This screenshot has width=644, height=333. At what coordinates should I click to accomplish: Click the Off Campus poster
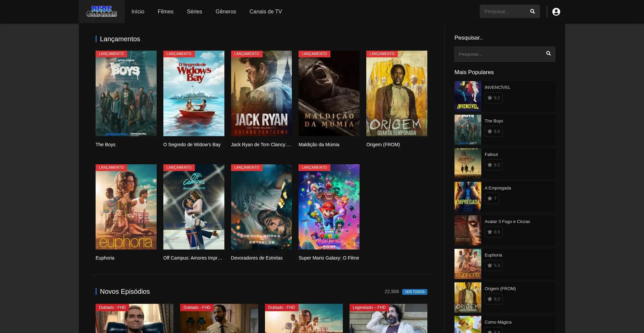[194, 207]
